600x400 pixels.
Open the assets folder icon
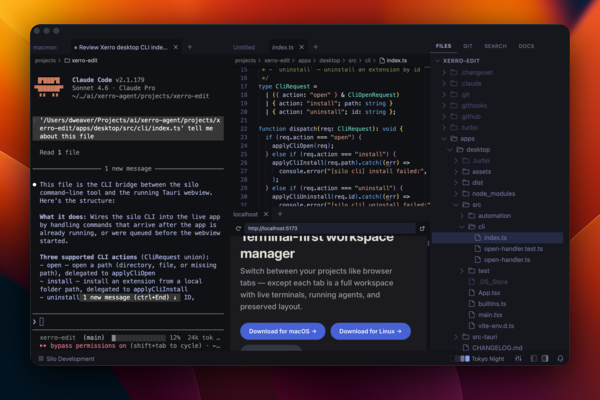coord(466,172)
